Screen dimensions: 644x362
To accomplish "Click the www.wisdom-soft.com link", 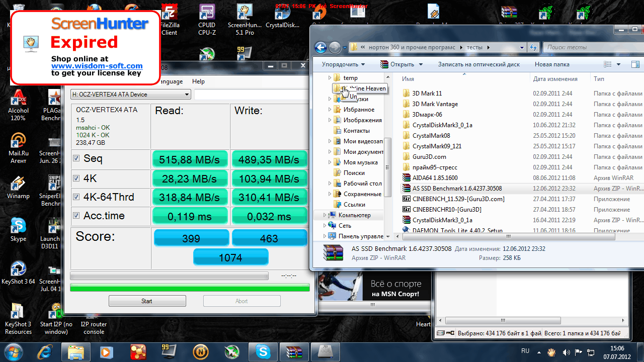I will [97, 66].
